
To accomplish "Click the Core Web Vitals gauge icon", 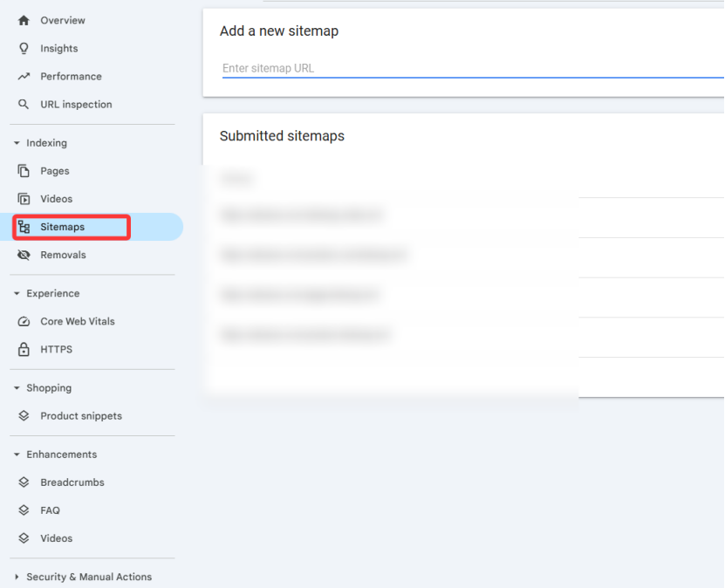I will 24,321.
